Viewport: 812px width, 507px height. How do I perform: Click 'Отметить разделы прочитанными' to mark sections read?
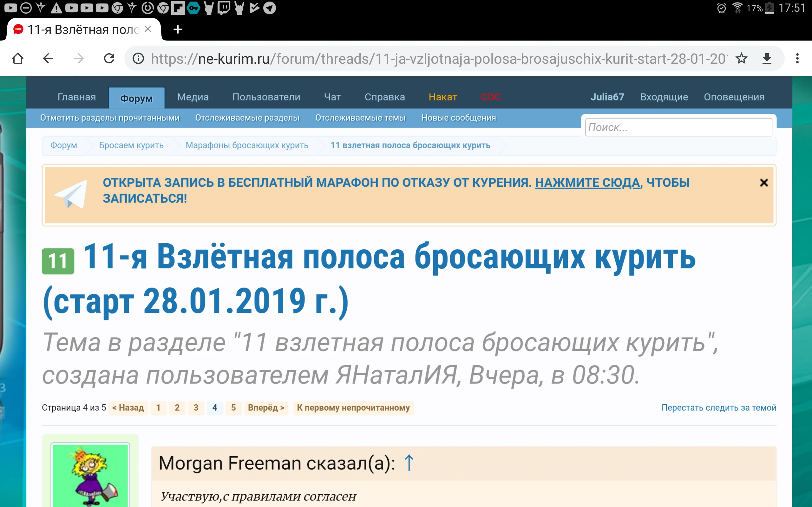click(109, 118)
